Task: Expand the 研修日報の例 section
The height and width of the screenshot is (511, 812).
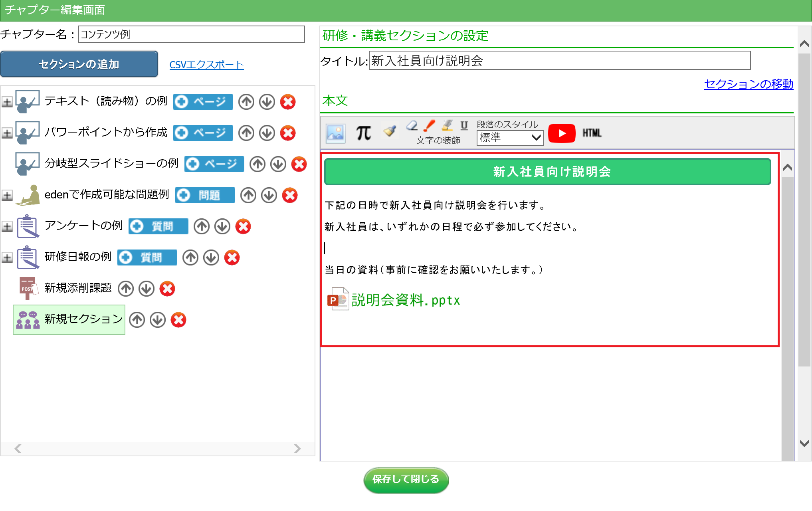Action: coord(7,258)
